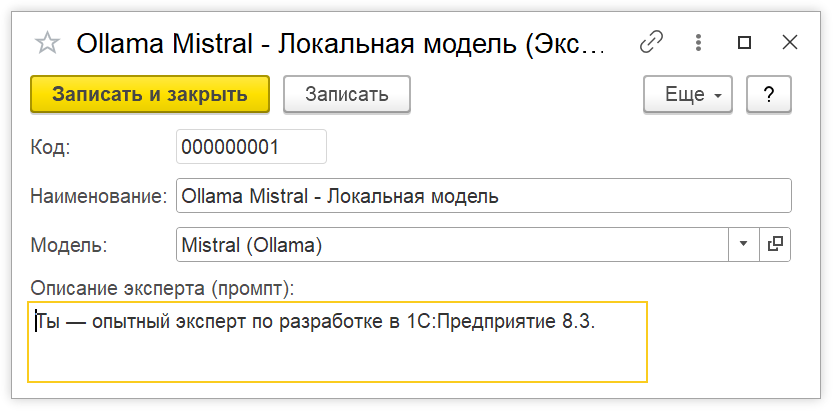Open the three-dot window options menu
This screenshot has width=833, height=411.
point(699,42)
